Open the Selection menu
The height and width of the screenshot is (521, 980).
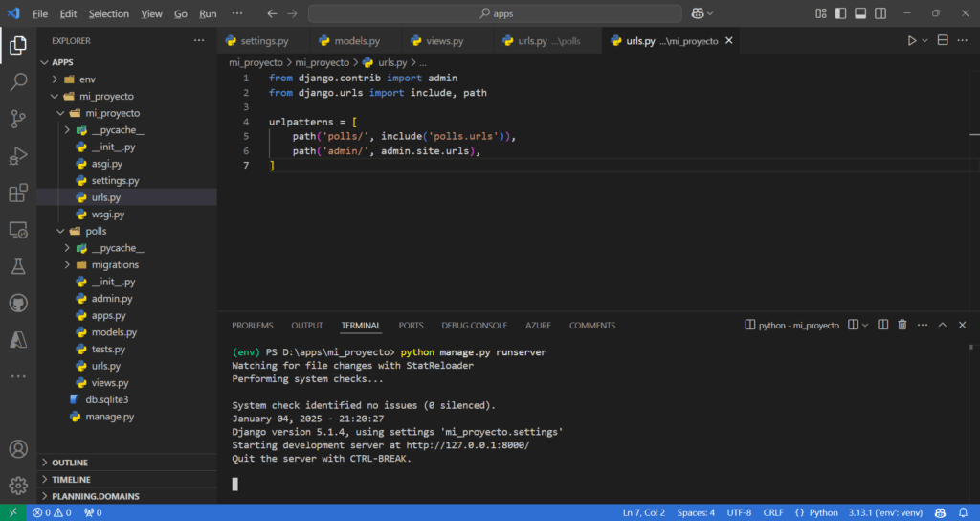pyautogui.click(x=109, y=13)
